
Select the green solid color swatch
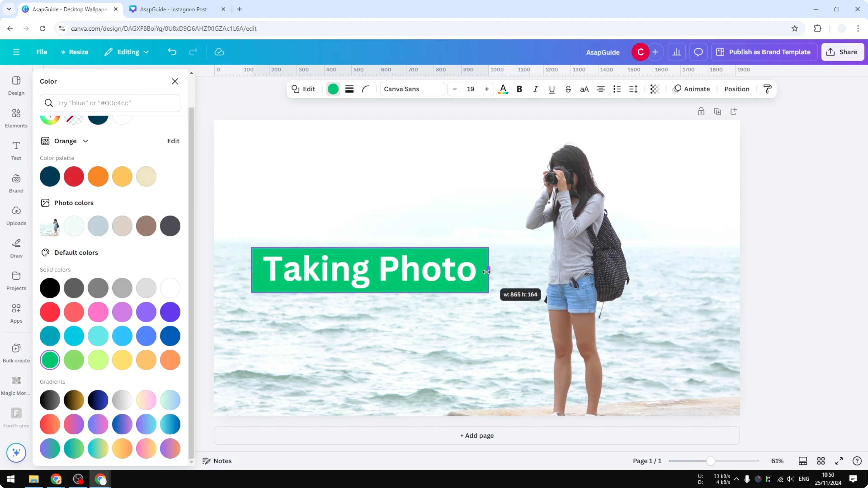(x=50, y=360)
